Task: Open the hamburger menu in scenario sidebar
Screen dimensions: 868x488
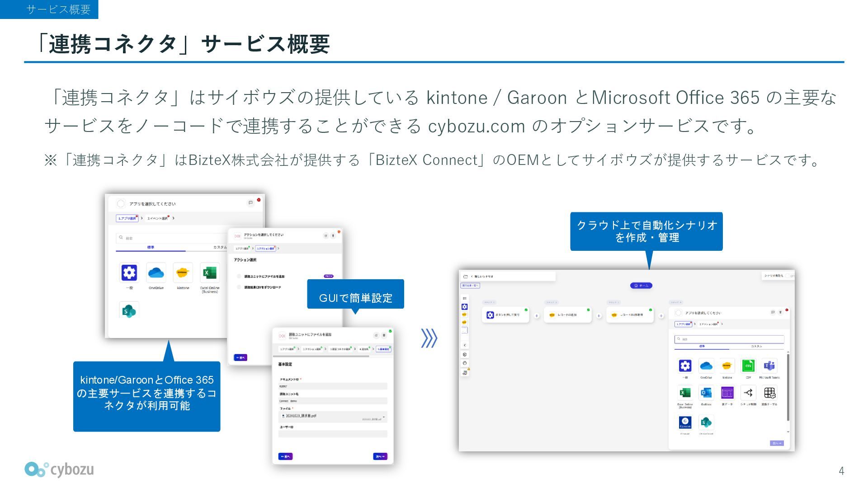Action: click(464, 299)
